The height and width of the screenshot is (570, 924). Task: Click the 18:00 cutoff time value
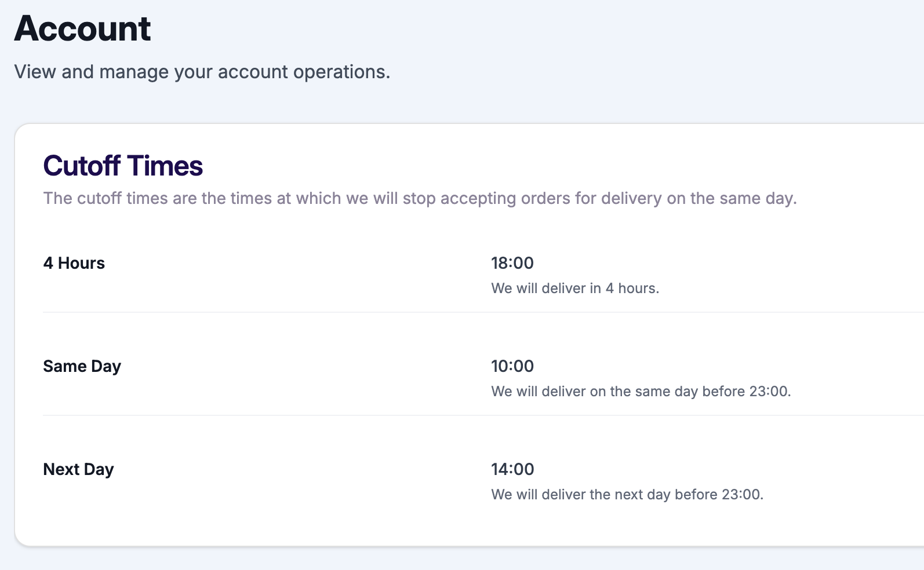click(x=512, y=263)
